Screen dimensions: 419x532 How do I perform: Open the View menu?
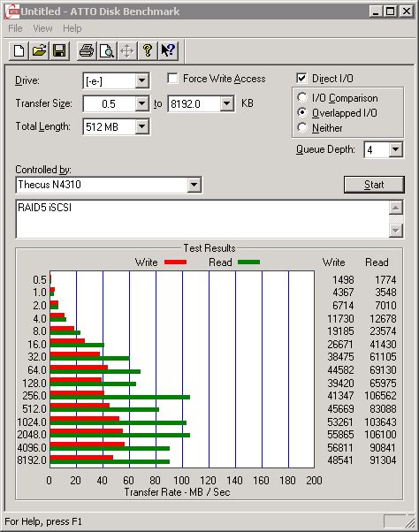point(42,28)
